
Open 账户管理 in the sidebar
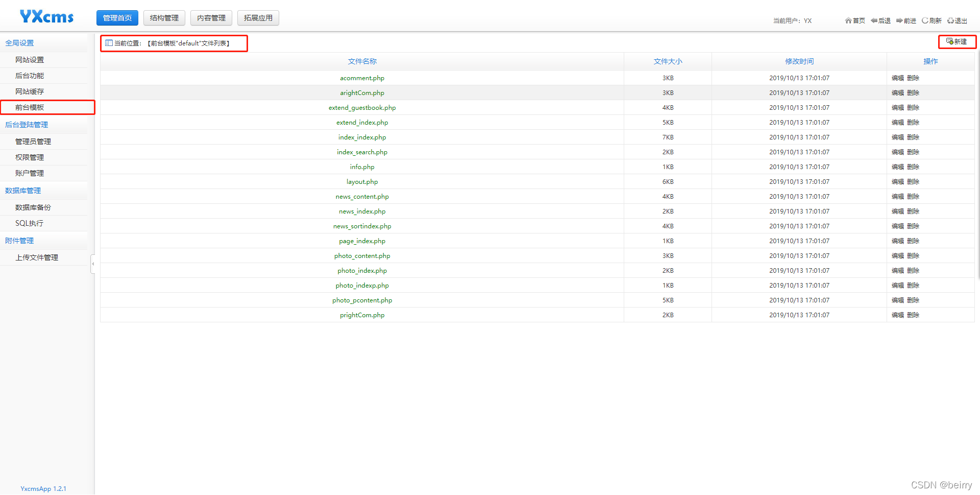coord(30,174)
